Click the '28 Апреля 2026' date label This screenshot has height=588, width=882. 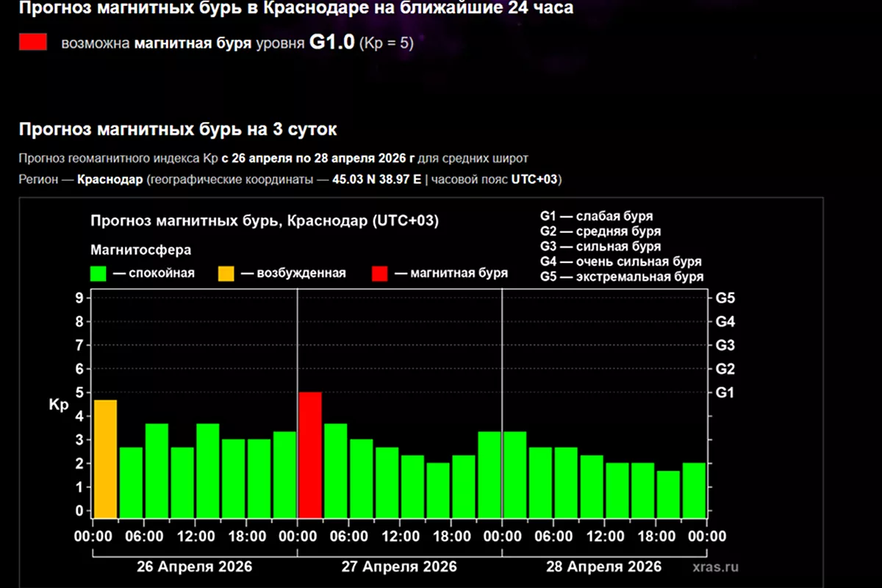coord(603,567)
